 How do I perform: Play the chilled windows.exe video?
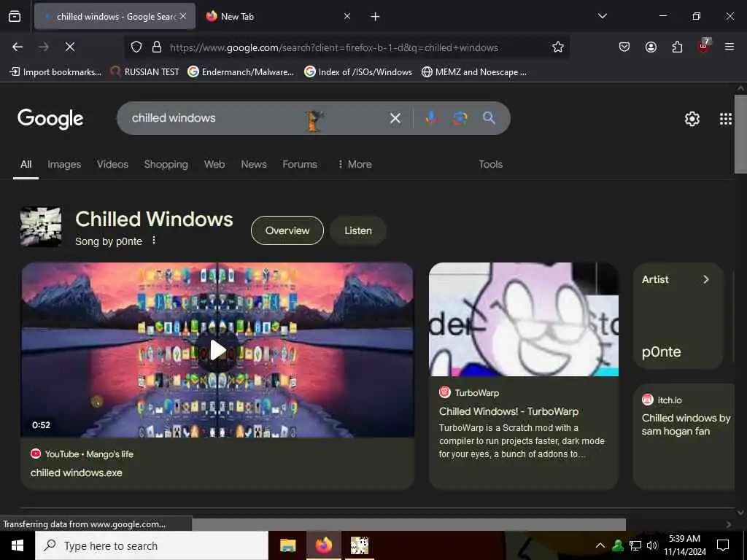[x=217, y=350]
